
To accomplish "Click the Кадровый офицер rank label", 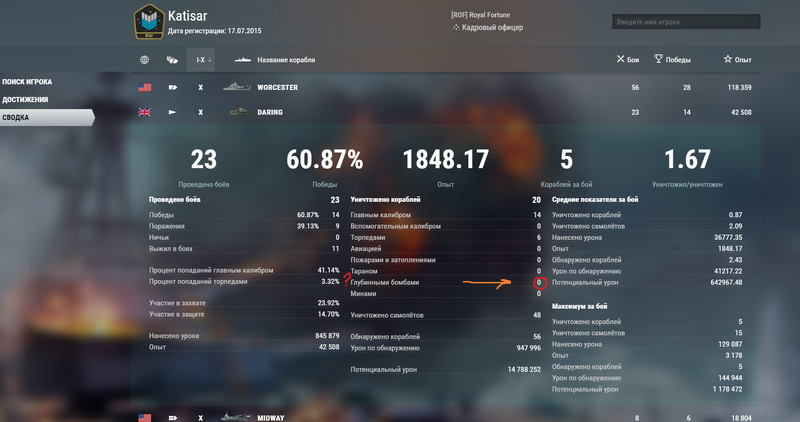I will point(488,28).
